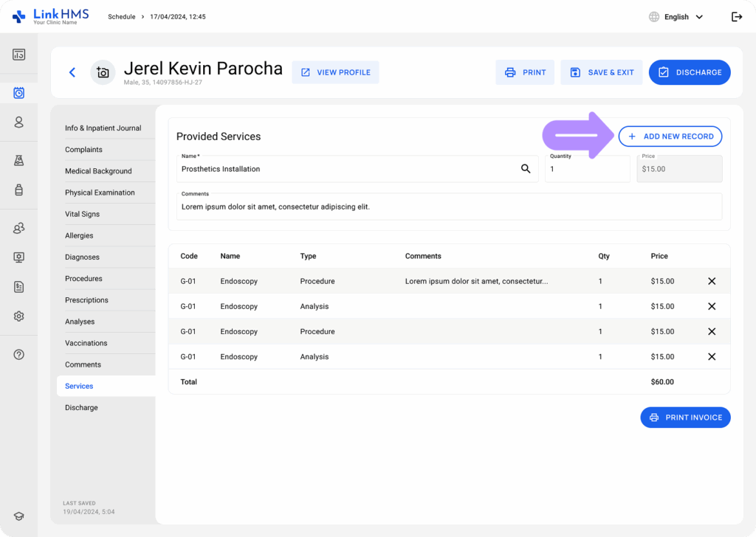Open the settings gear in sidebar

pyautogui.click(x=18, y=316)
